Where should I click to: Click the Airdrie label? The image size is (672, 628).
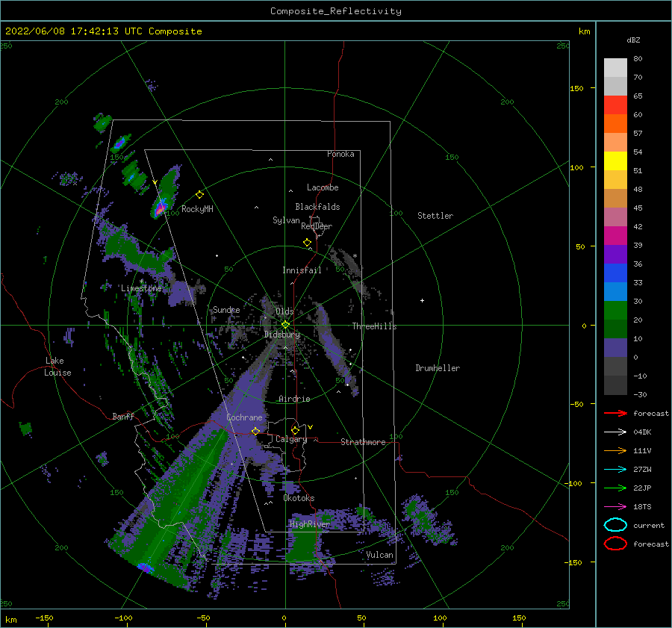click(294, 399)
